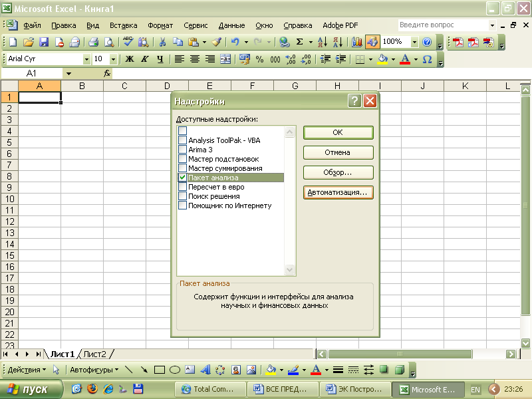
Task: Open the zoom percentage dropdown
Action: click(x=414, y=42)
